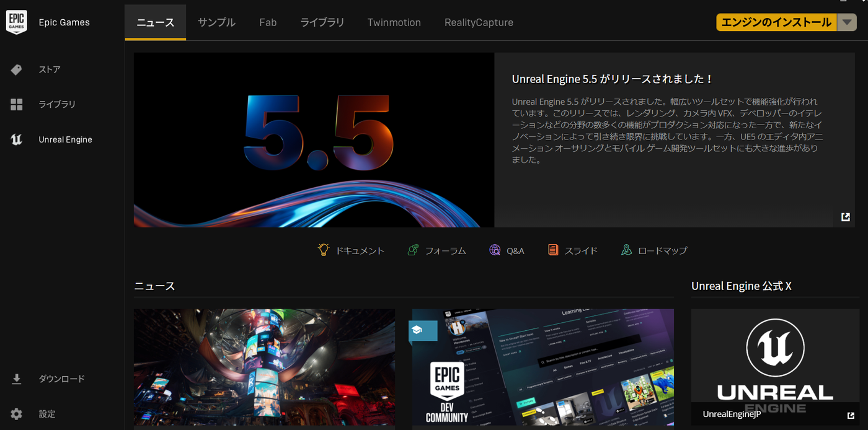Select the Unreal Engine logo icon in sidebar
Screen dimensions: 868x430
17,139
